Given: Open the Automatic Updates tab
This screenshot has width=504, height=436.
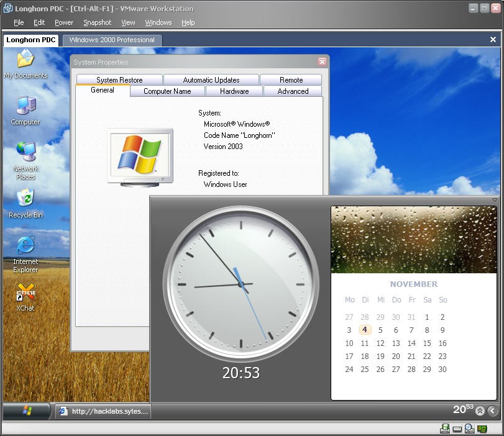Looking at the screenshot, I should [211, 80].
